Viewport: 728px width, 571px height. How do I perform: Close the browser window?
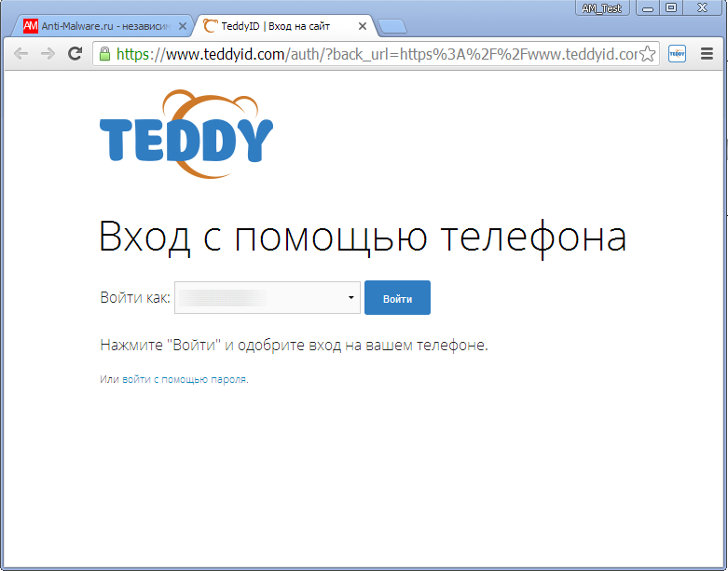[x=702, y=7]
